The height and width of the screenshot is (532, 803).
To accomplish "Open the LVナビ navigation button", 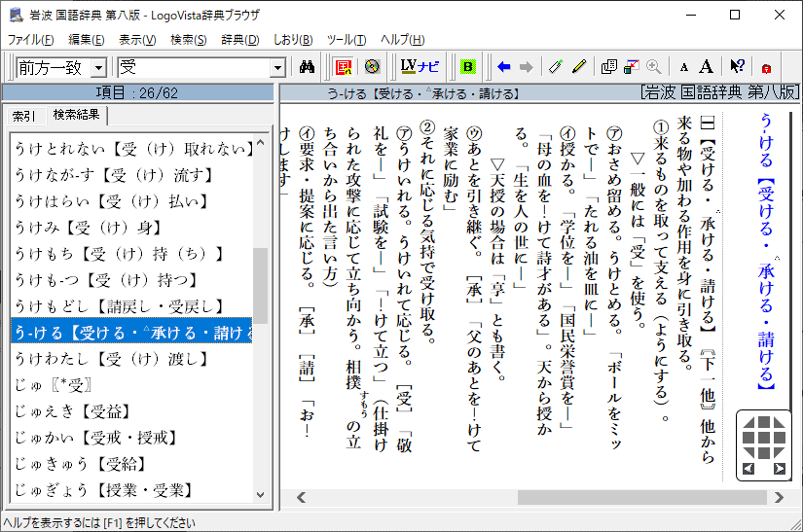I will pos(420,66).
